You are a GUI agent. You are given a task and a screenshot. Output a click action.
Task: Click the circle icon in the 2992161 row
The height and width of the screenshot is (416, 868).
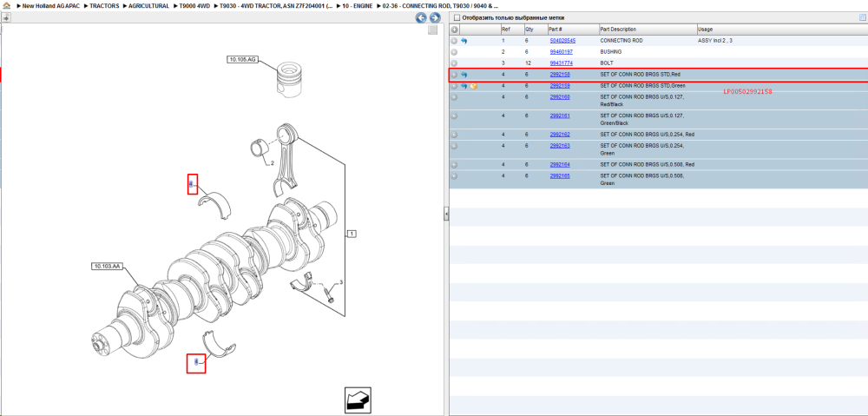454,116
